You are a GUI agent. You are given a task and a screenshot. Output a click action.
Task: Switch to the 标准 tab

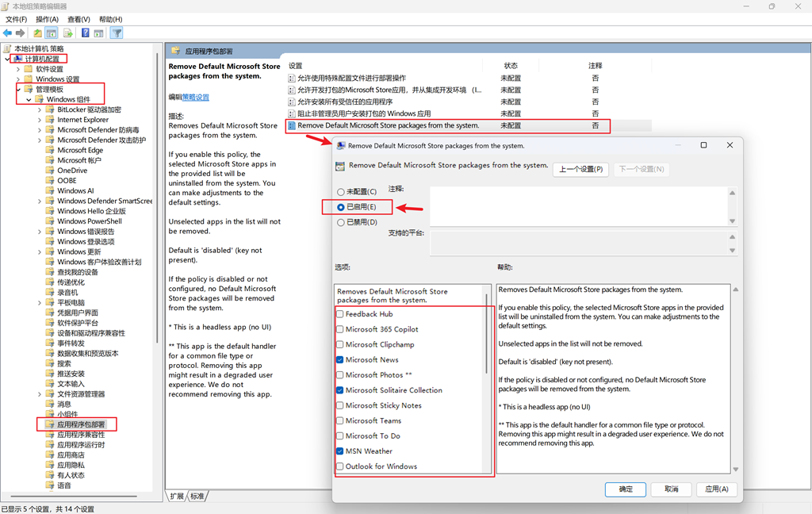(197, 497)
